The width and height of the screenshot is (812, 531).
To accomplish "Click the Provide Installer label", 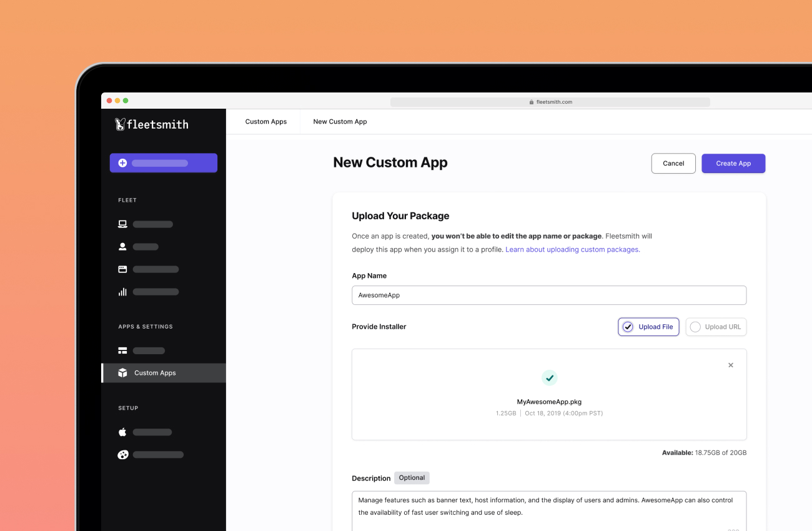I will pyautogui.click(x=379, y=327).
